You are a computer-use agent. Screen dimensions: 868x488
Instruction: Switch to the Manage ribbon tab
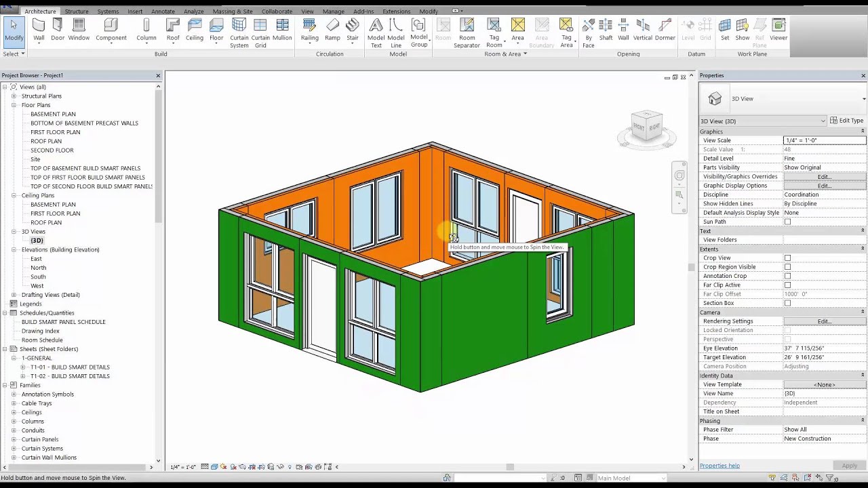coord(333,12)
